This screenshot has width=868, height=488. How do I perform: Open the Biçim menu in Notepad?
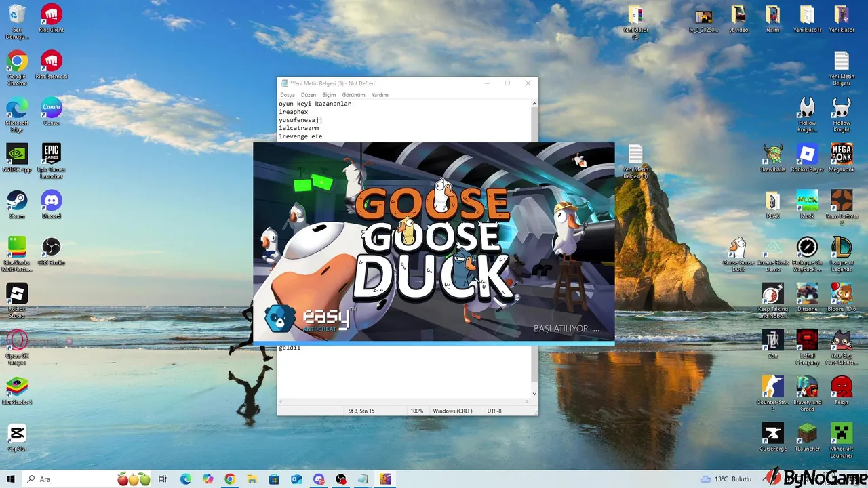329,95
